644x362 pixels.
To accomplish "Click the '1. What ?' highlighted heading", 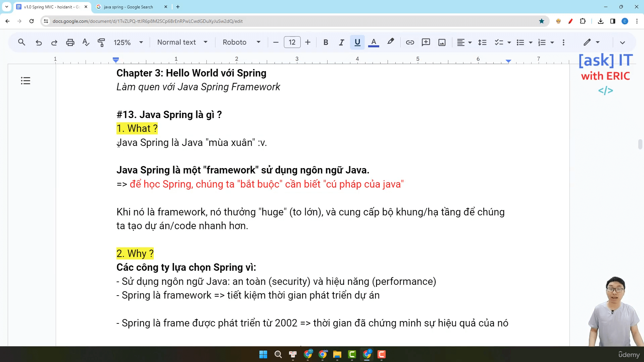I will tap(137, 128).
